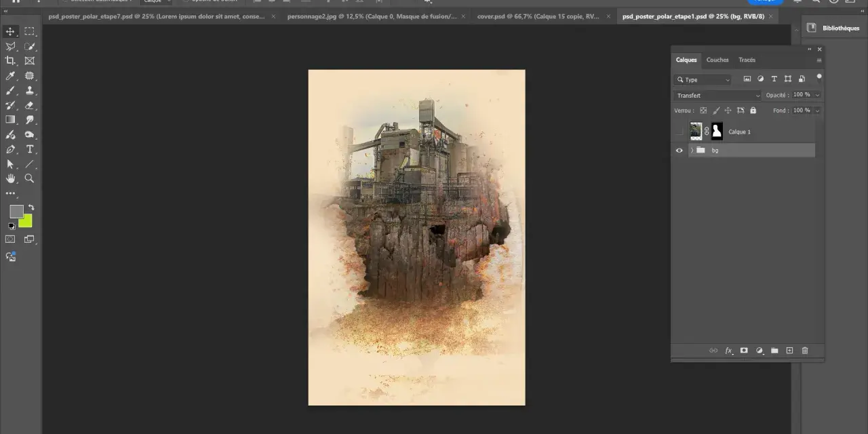Toggle pixel layers filter icon
The height and width of the screenshot is (434, 868).
(747, 79)
